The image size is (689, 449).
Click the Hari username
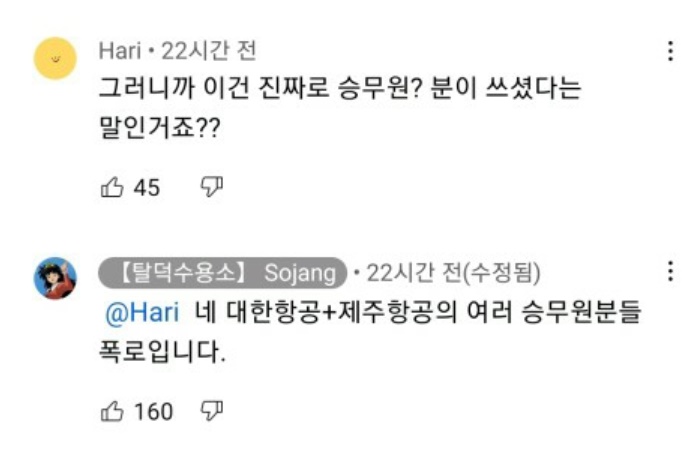point(120,50)
